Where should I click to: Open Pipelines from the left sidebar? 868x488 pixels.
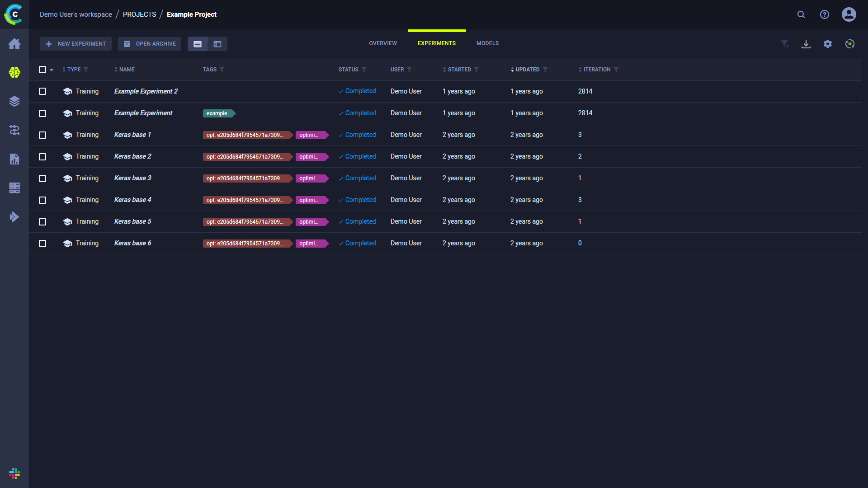coord(14,131)
